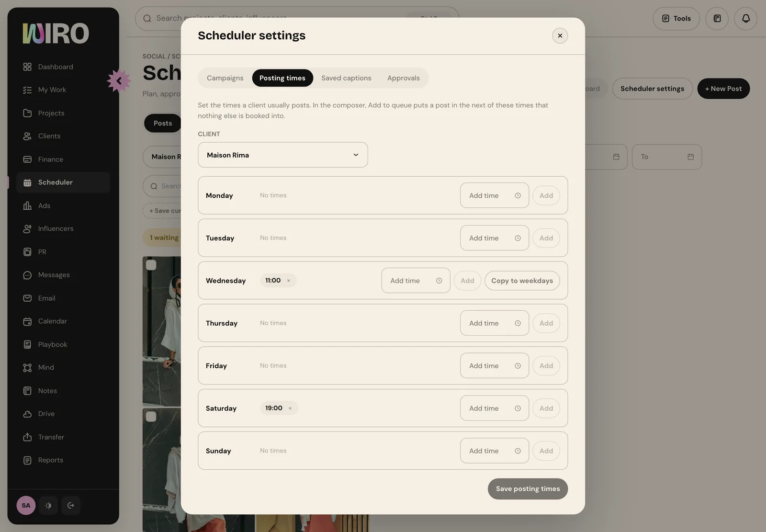Click the Monday Add time field
766x532 pixels.
(495, 195)
